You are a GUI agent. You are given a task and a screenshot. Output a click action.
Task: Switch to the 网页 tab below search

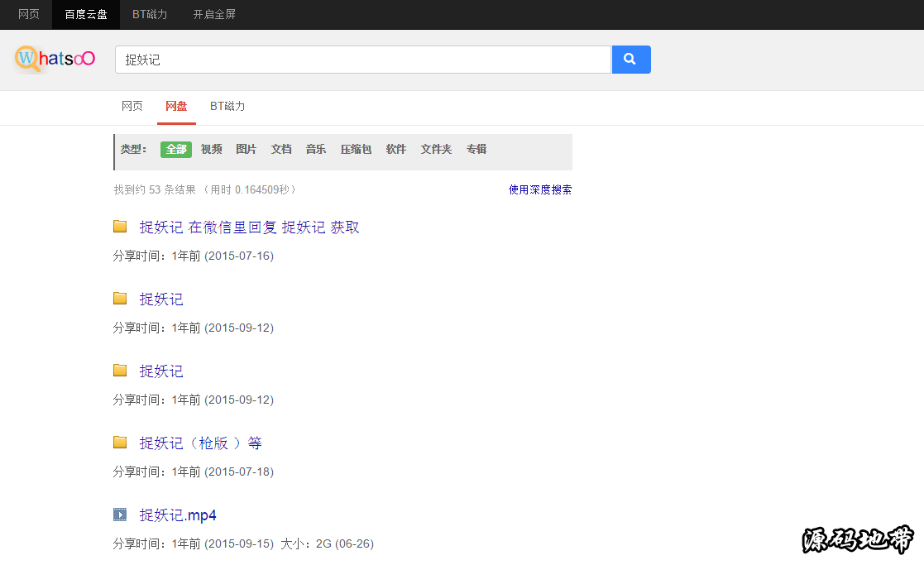pos(132,106)
